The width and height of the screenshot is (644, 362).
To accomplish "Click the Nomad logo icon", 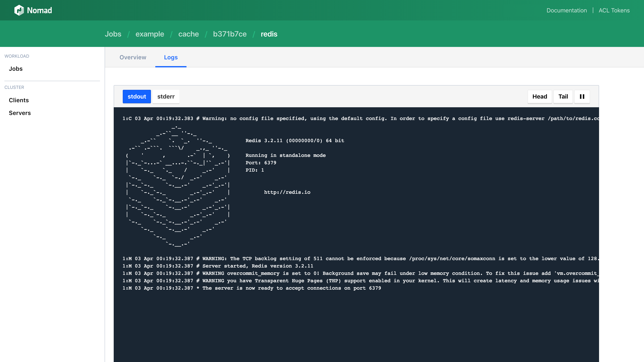I will coord(19,10).
